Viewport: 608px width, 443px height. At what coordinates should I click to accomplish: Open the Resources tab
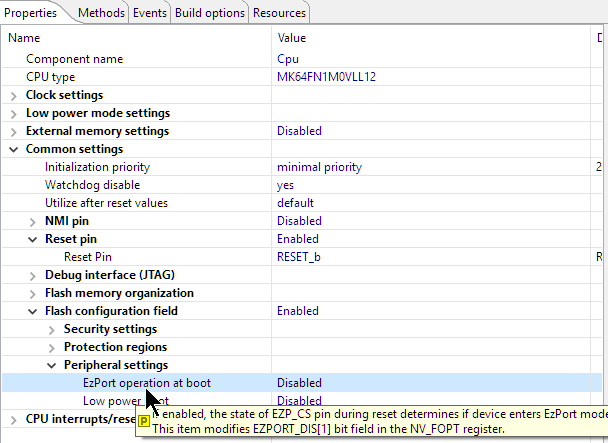pos(279,13)
